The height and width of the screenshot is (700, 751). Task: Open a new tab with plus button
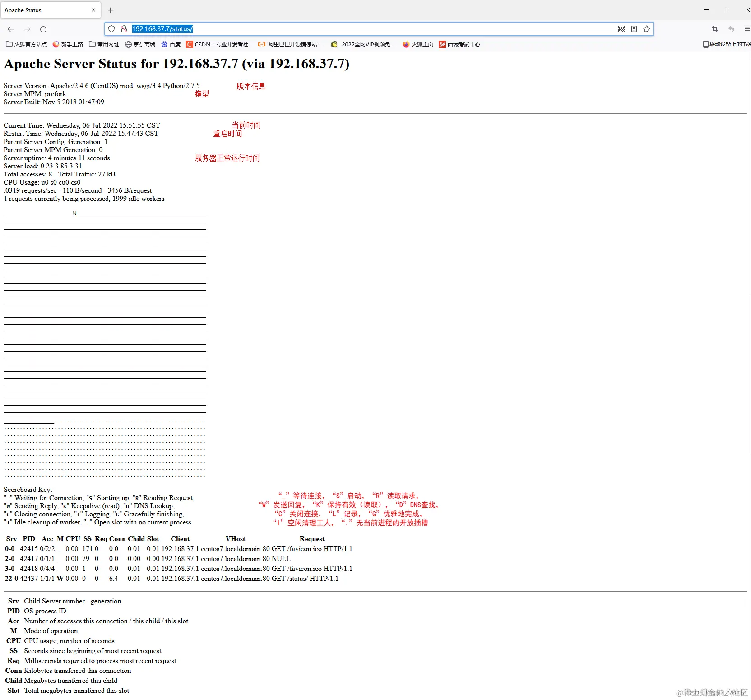(111, 10)
